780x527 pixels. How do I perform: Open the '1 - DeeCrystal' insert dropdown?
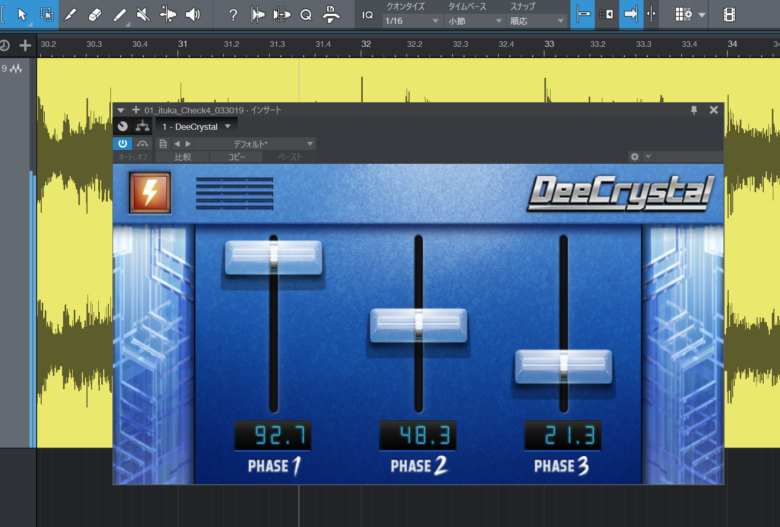[196, 127]
